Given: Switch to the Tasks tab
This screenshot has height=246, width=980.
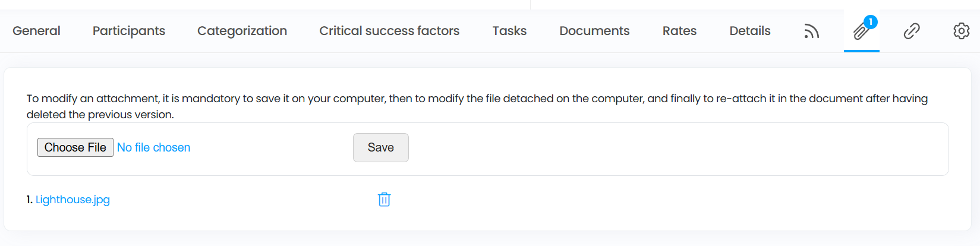Looking at the screenshot, I should pyautogui.click(x=509, y=31).
